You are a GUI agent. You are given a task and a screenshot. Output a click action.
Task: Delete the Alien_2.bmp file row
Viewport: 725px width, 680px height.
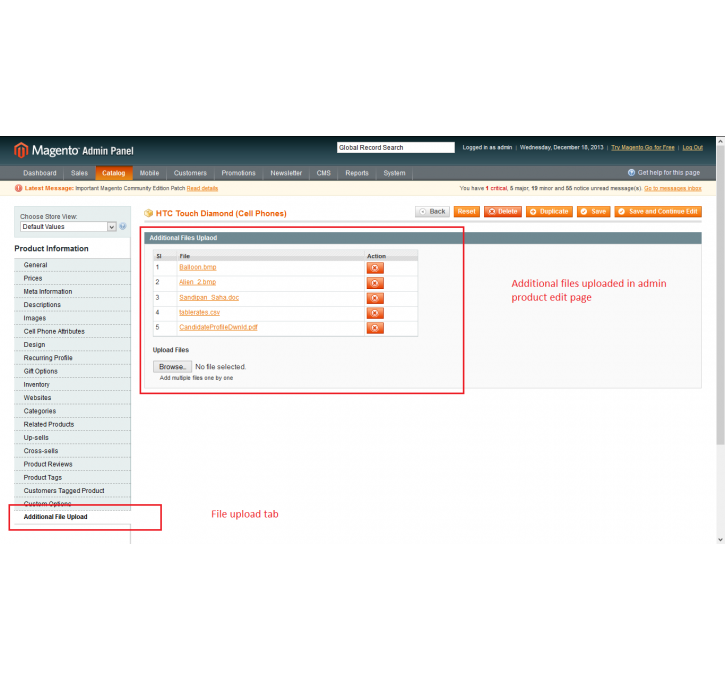(375, 283)
